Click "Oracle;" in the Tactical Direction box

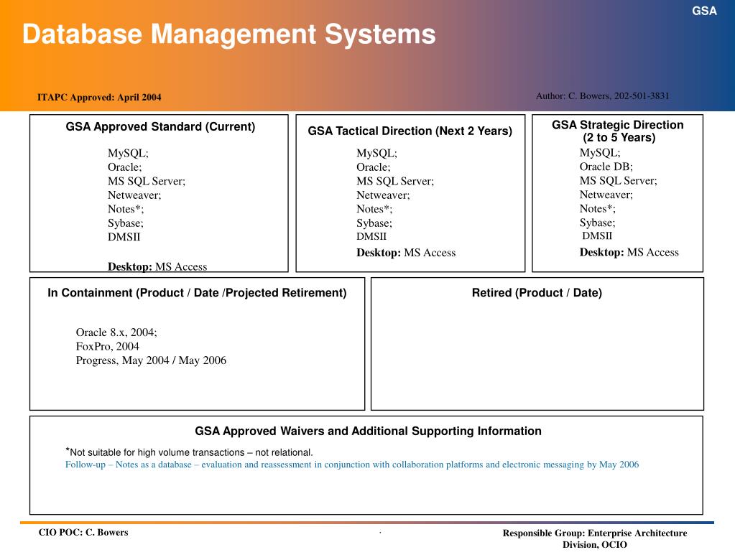pyautogui.click(x=374, y=167)
